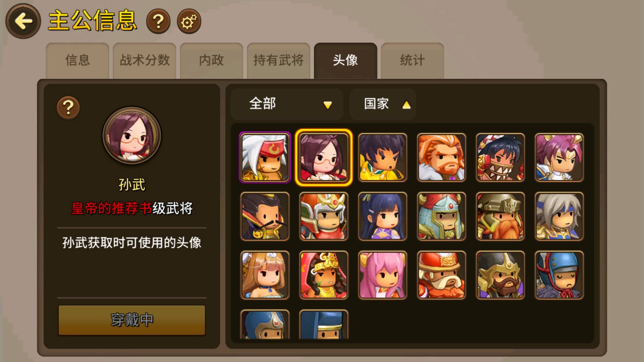Select the sleepy blue-helmet soldier avatar
The width and height of the screenshot is (644, 362).
point(559,275)
